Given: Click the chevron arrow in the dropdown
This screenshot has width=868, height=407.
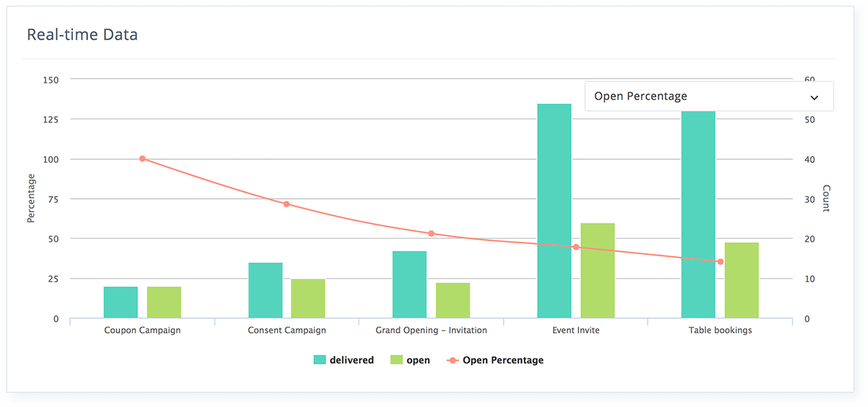Looking at the screenshot, I should tap(815, 98).
